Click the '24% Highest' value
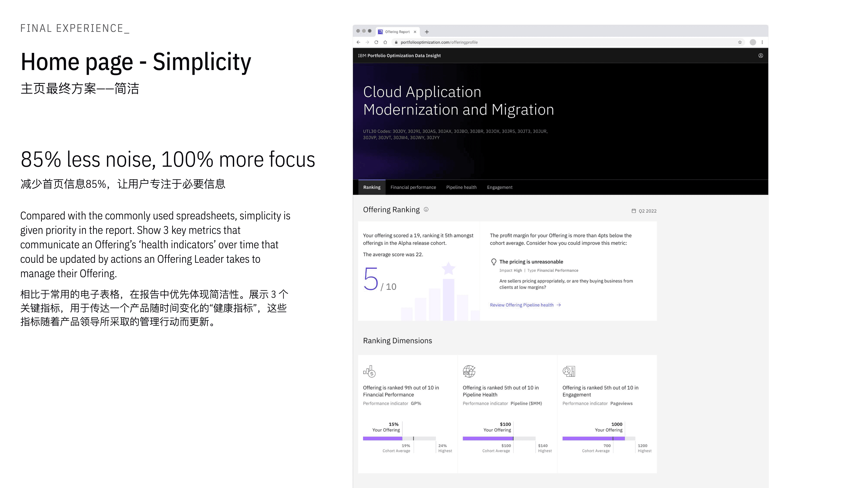This screenshot has width=868, height=488. [x=445, y=448]
